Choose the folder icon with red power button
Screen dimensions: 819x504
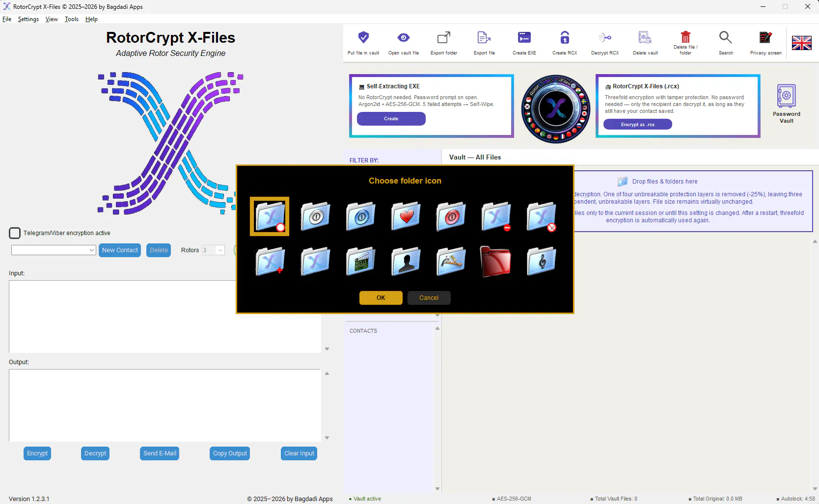(x=451, y=216)
